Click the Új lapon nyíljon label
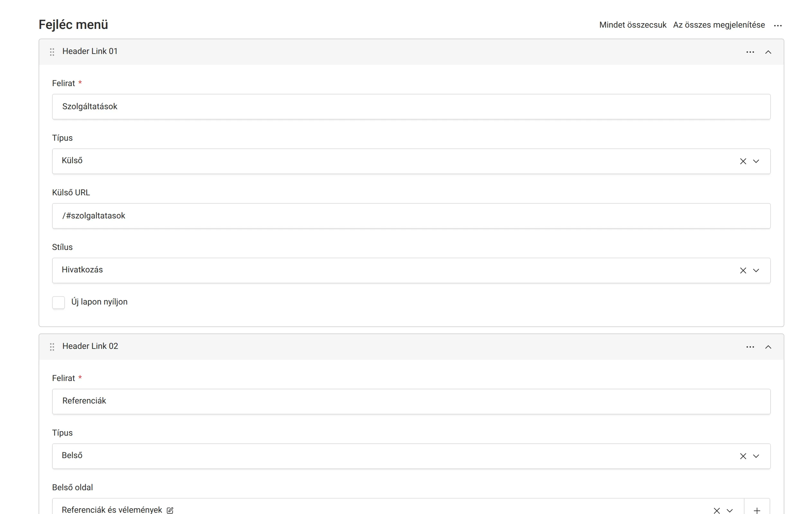 coord(99,302)
